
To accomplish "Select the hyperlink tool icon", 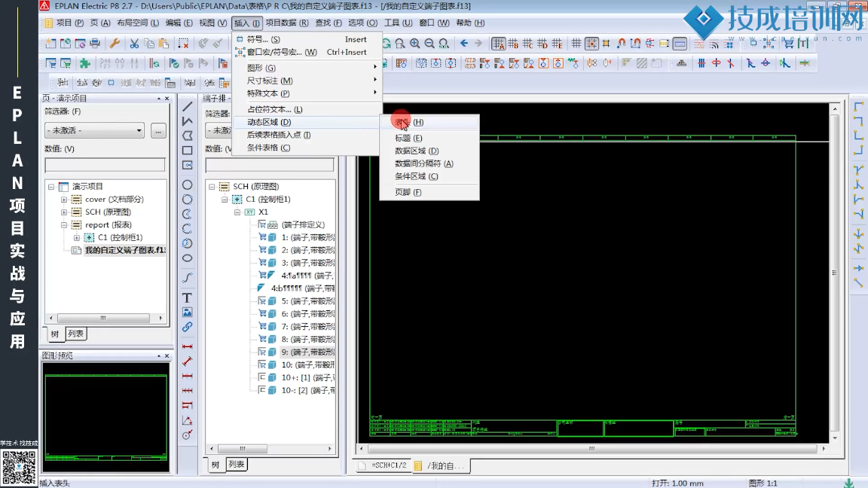I will pyautogui.click(x=187, y=327).
